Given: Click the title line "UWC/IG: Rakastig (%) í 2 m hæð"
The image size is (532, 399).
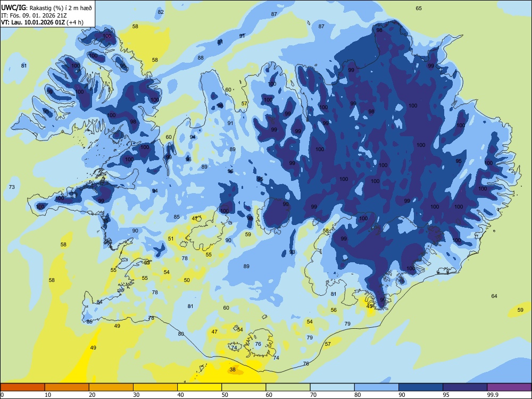Looking at the screenshot, I should click(x=46, y=8).
